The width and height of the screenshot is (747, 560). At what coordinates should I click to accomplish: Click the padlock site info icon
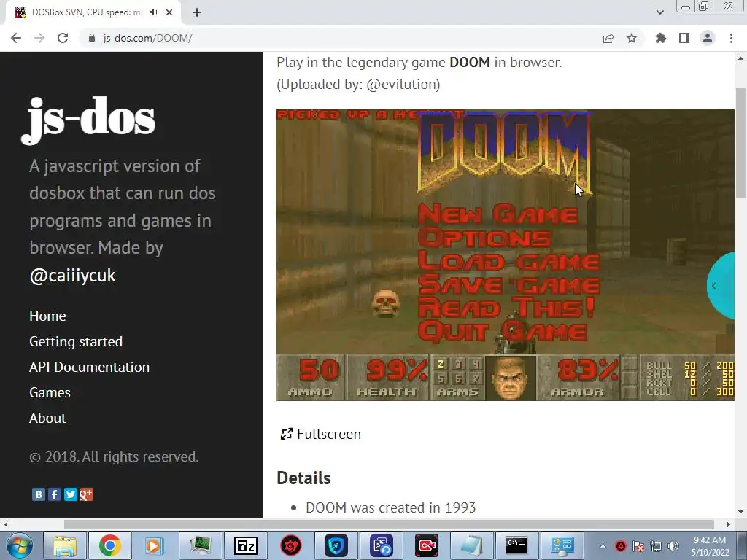(x=92, y=38)
